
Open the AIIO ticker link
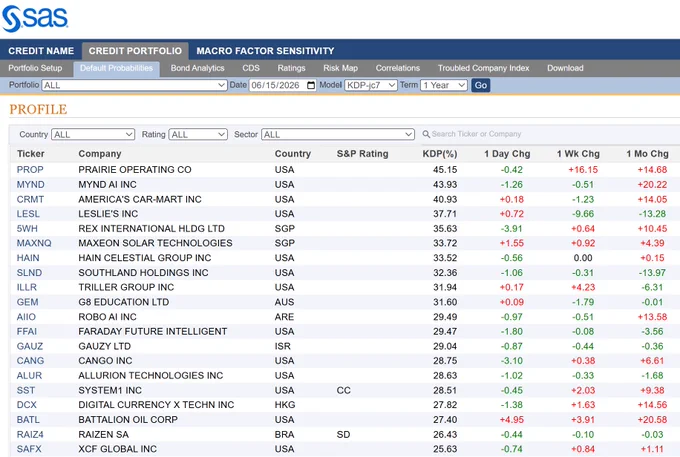[x=26, y=317]
